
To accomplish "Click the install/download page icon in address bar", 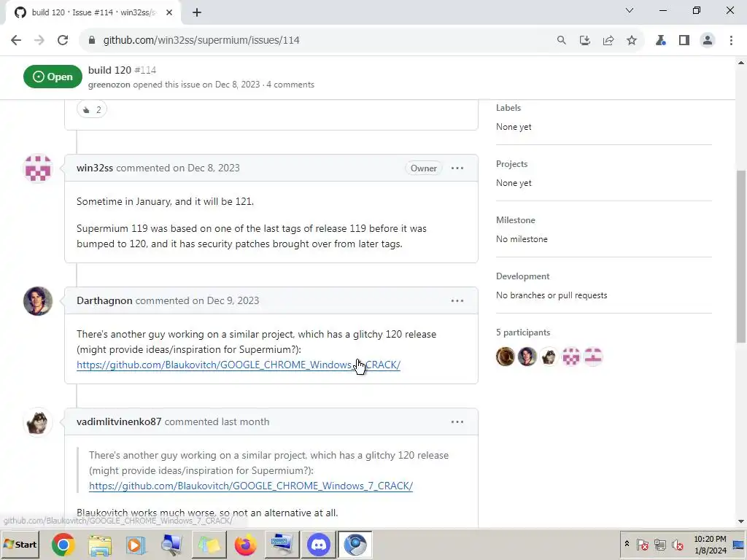I will click(585, 40).
